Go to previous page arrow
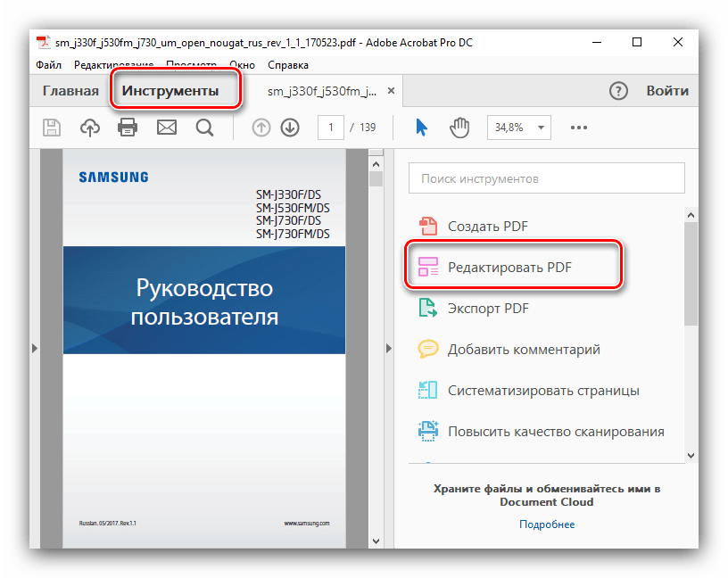The height and width of the screenshot is (578, 728). coord(261,128)
